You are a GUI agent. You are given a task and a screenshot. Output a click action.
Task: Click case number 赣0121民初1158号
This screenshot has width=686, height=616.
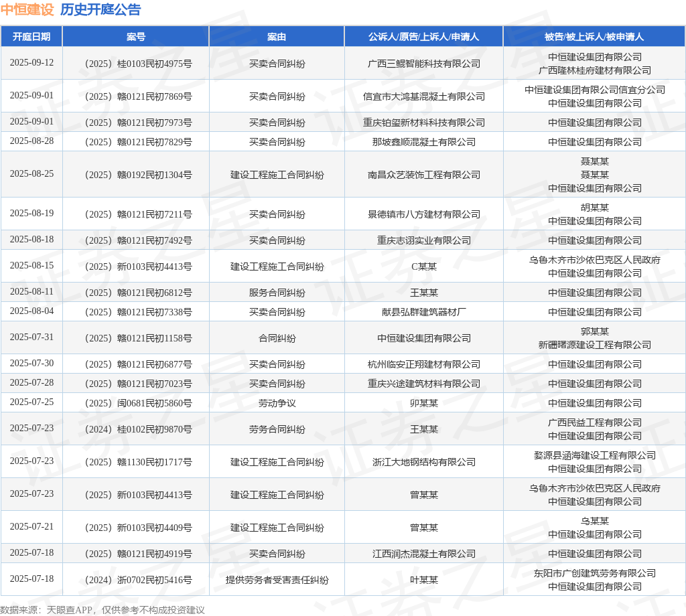click(x=138, y=338)
